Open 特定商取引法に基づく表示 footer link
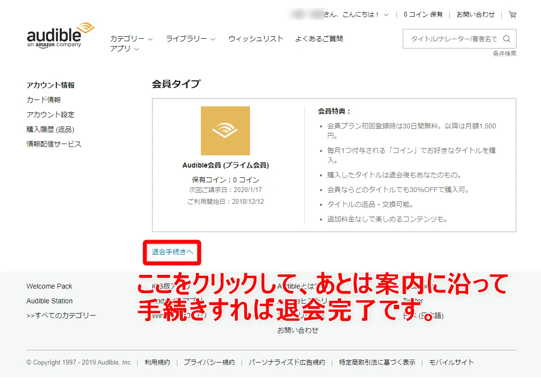The width and height of the screenshot is (541, 392). pyautogui.click(x=377, y=362)
